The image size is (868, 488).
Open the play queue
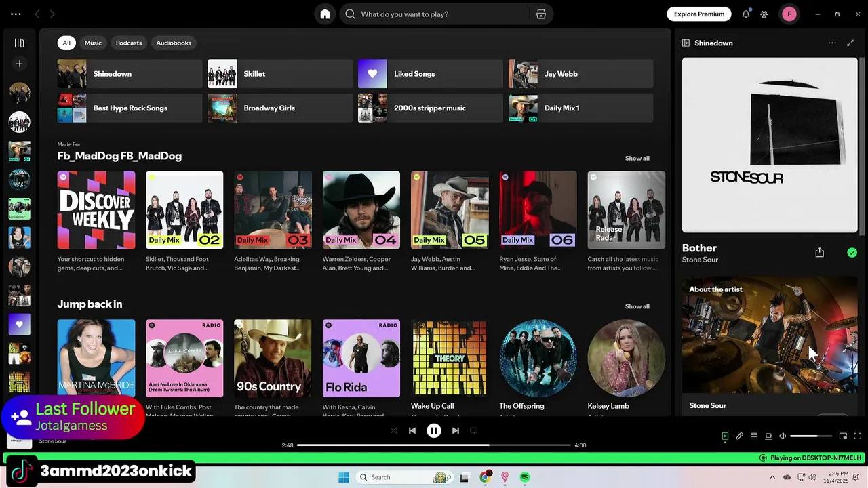[x=754, y=436]
